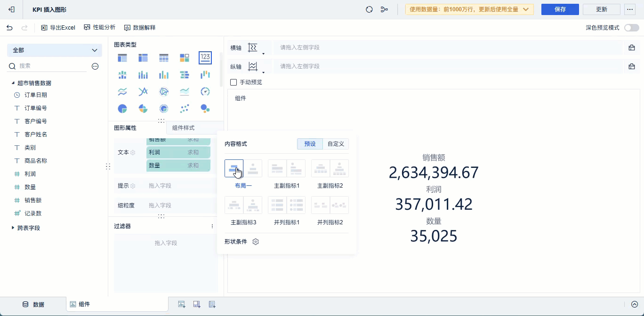Image resolution: width=644 pixels, height=316 pixels.
Task: Toggle the 深色预览模式 switch
Action: click(x=631, y=28)
